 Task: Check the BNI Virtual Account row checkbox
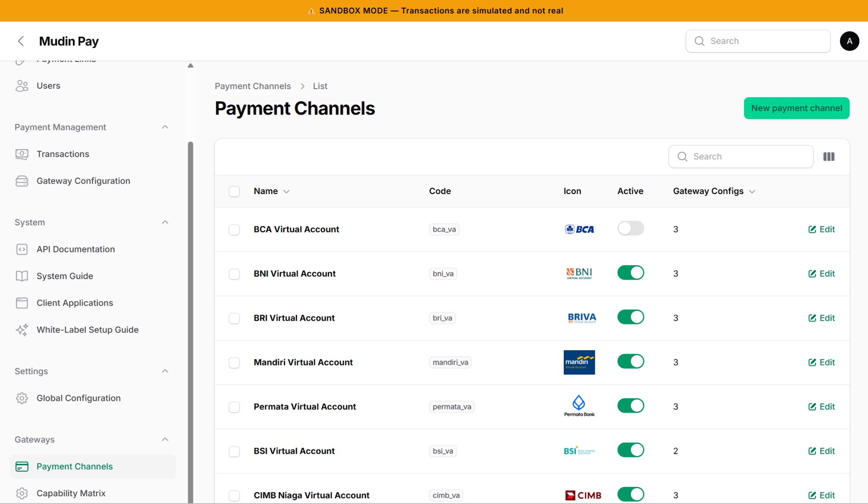(234, 274)
